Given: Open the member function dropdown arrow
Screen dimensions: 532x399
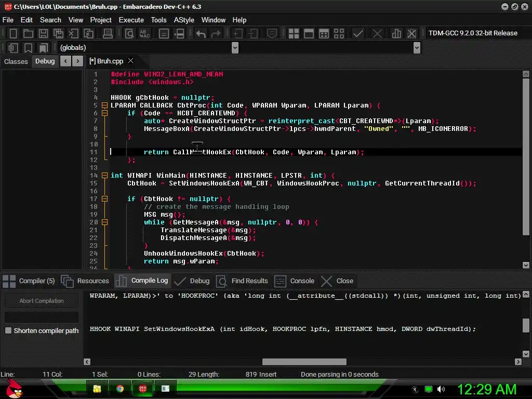Looking at the screenshot, I should 417,48.
